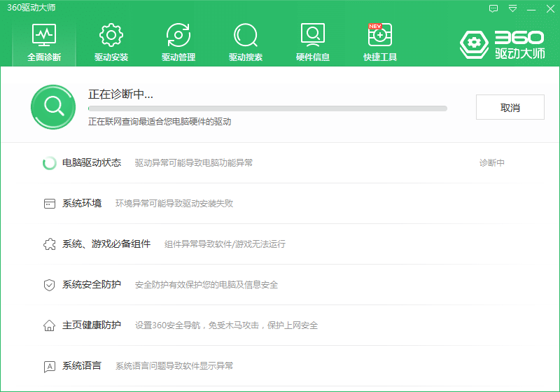Click the language icon for 系统语言
Image resolution: width=560 pixels, height=392 pixels.
pos(49,366)
